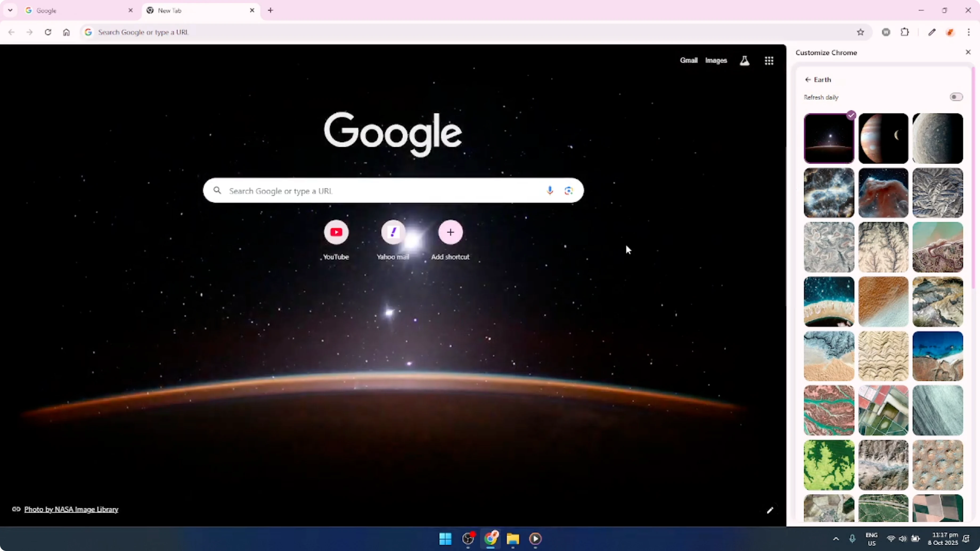Open Photo by NASA Image Library link
The width and height of the screenshot is (980, 551).
[71, 509]
